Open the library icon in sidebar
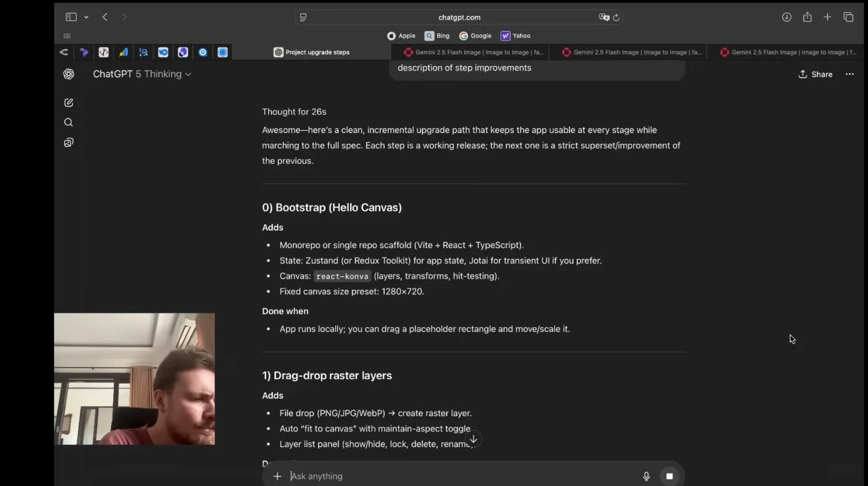The width and height of the screenshot is (868, 486). click(69, 143)
